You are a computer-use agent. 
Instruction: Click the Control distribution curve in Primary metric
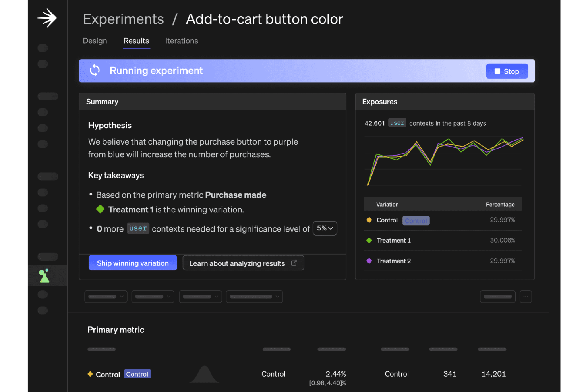[x=204, y=374]
